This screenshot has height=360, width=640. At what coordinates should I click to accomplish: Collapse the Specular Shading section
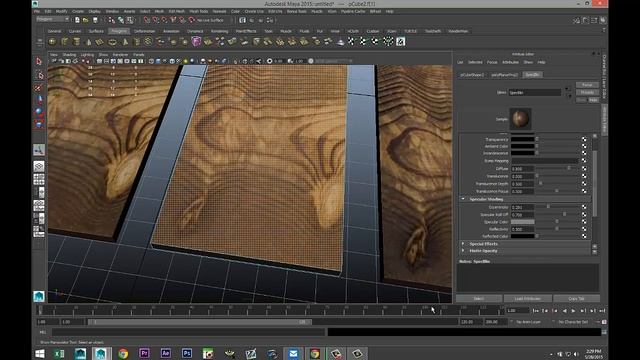point(463,199)
